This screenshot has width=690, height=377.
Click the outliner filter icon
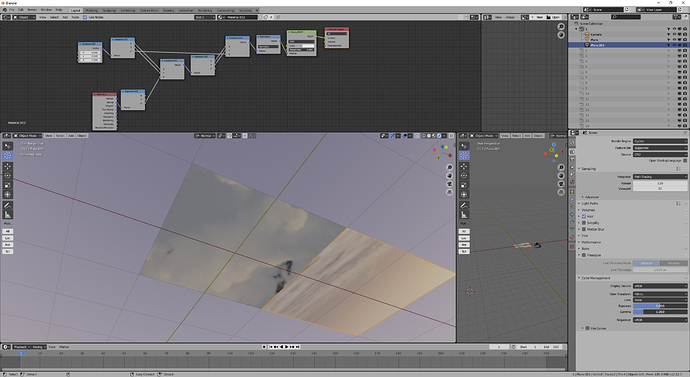(x=676, y=17)
